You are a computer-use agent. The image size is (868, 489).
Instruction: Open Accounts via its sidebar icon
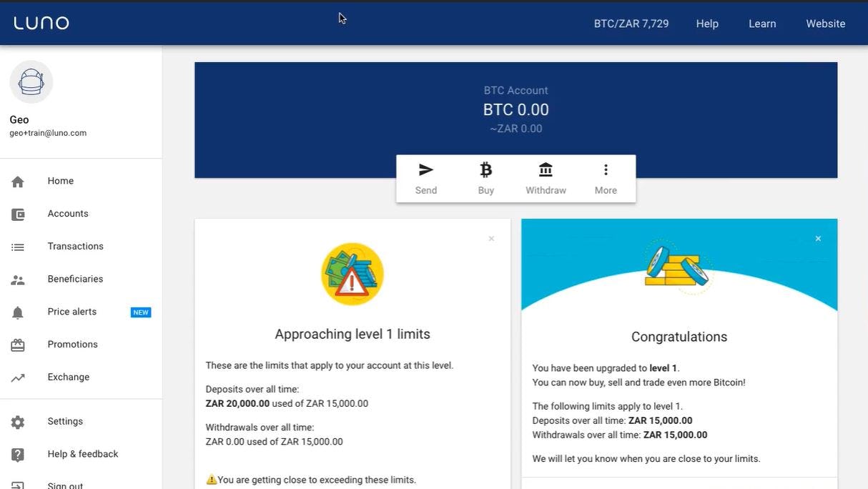point(17,213)
